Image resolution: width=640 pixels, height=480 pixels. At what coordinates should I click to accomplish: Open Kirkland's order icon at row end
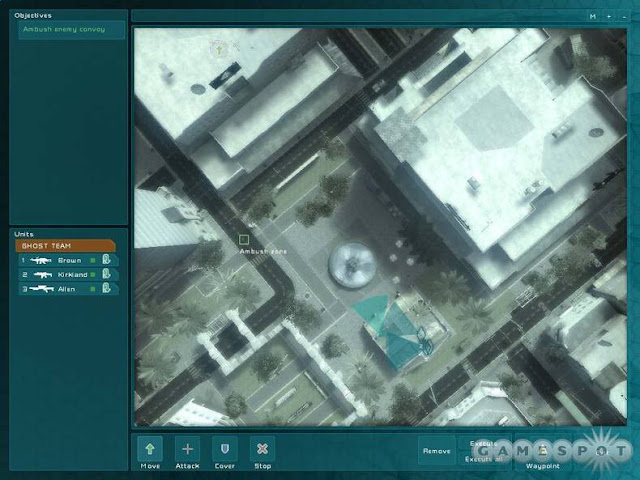point(107,274)
